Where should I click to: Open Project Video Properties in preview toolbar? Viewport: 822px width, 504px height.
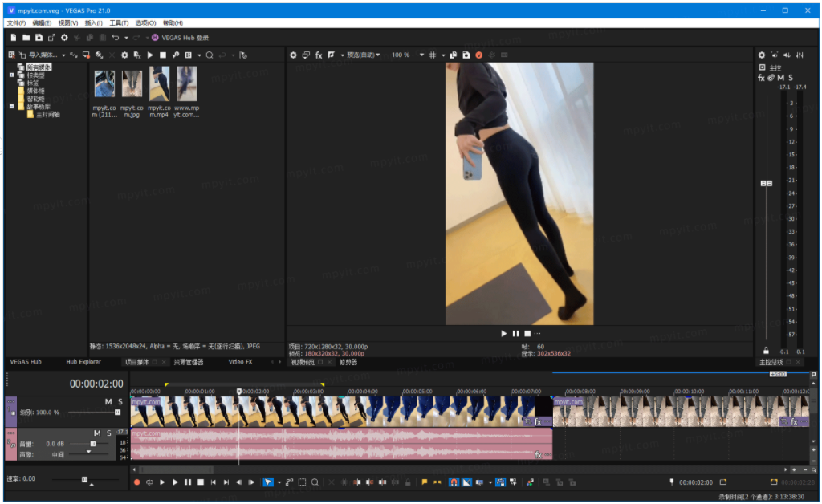(x=294, y=55)
